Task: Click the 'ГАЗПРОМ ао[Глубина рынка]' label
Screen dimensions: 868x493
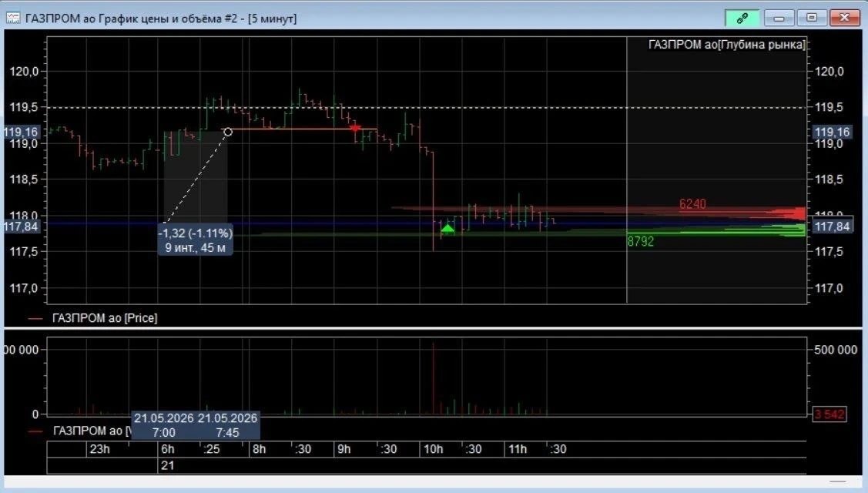Action: (x=726, y=45)
